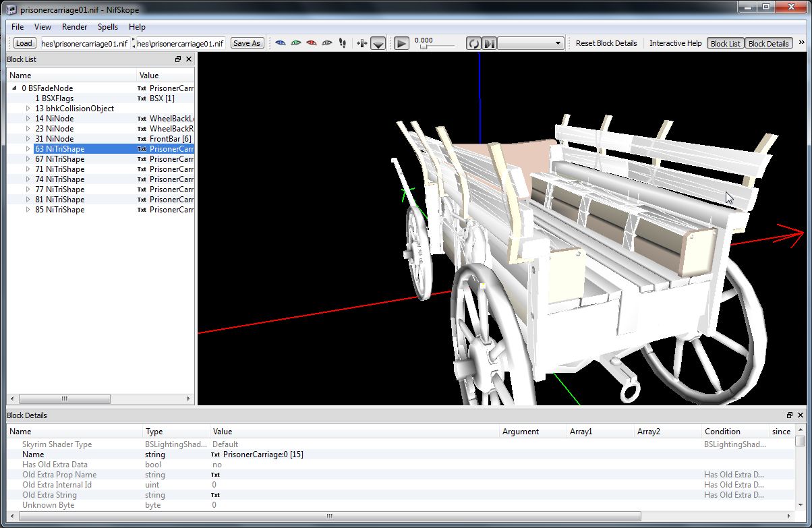812x528 pixels.
Task: Select the 81 NiTriShape row
Action: click(100, 200)
